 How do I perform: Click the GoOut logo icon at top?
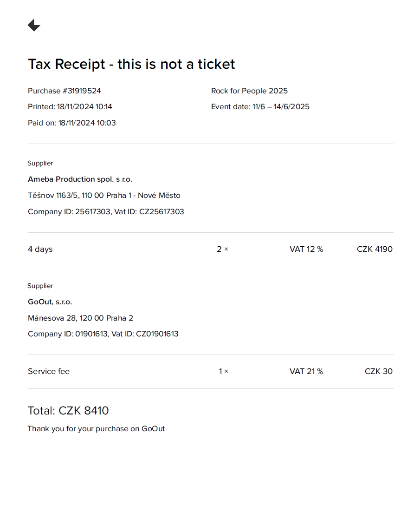click(x=34, y=25)
